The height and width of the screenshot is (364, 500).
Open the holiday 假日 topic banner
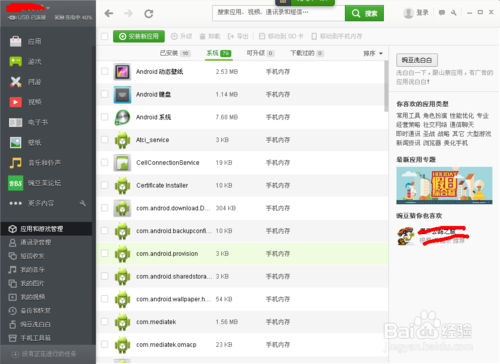[444, 186]
